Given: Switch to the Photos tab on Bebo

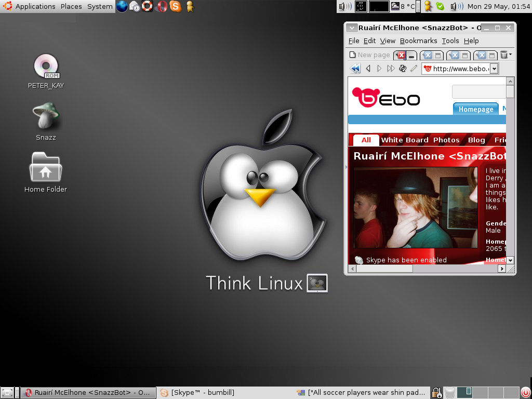Looking at the screenshot, I should (446, 139).
